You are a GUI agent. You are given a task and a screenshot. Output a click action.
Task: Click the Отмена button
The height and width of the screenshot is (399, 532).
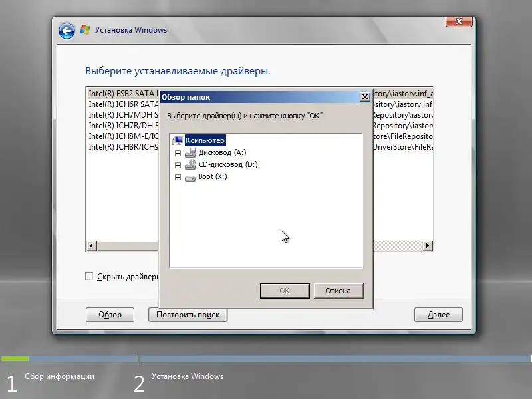coord(338,291)
